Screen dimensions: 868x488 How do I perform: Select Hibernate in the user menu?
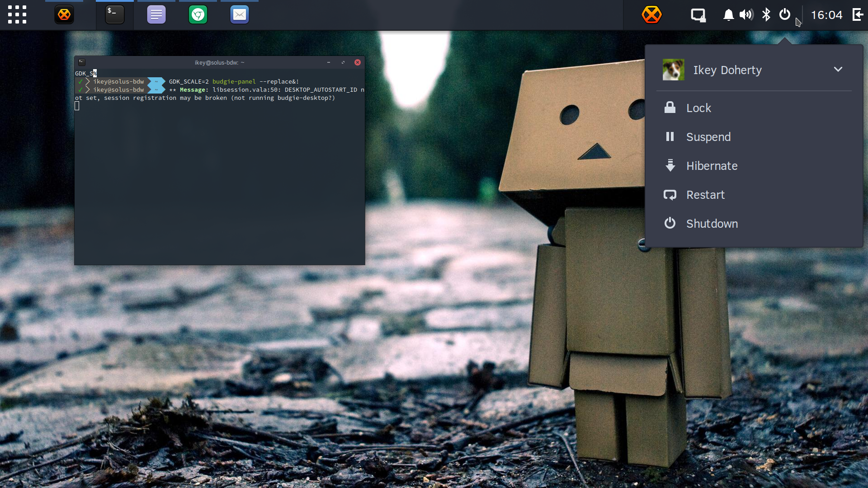(754, 166)
